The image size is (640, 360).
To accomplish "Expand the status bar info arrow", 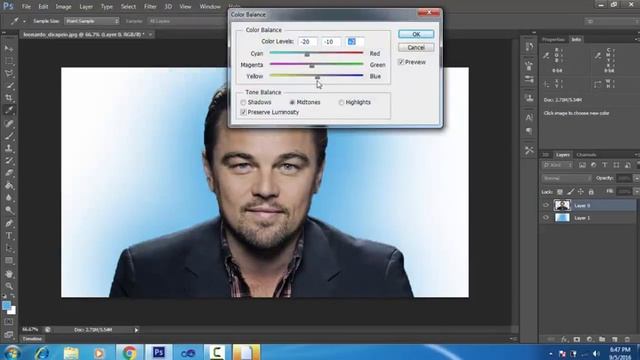I will pyautogui.click(x=136, y=330).
